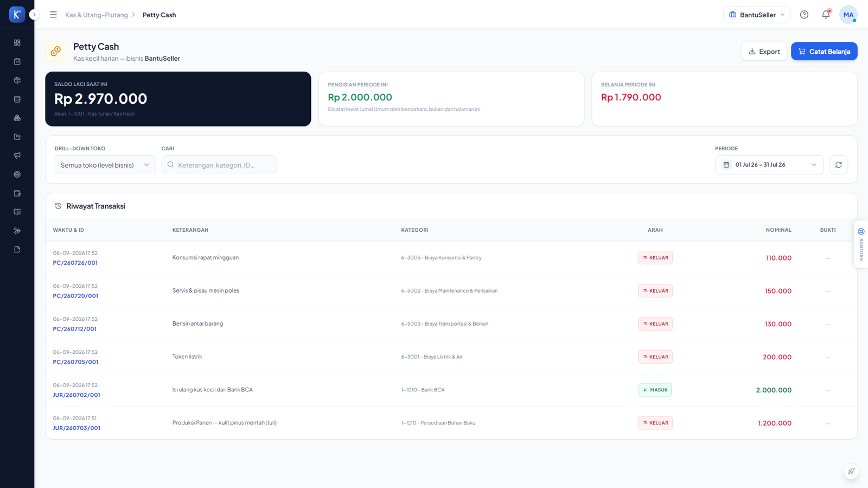Open the Bantuan side help tab
The height and width of the screenshot is (488, 868).
(861, 244)
